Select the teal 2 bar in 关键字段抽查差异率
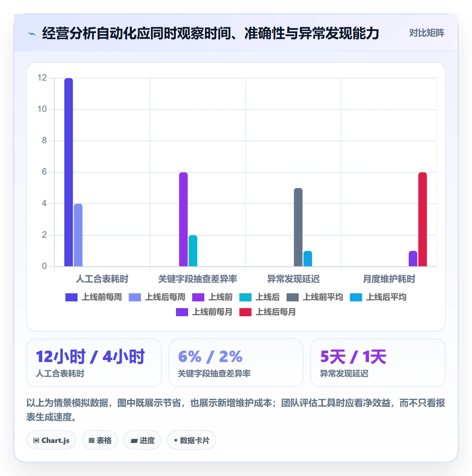The image size is (472, 476). 193,251
